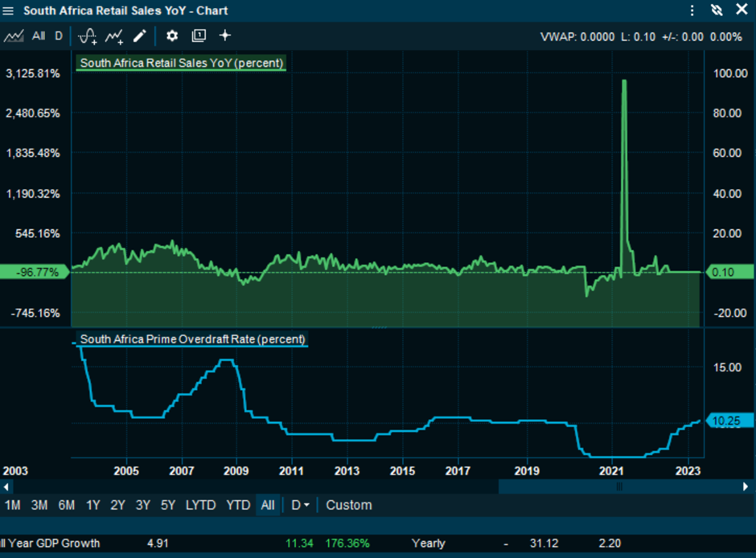Click the horizontal scrollbar thumb
756x558 pixels.
(x=619, y=486)
